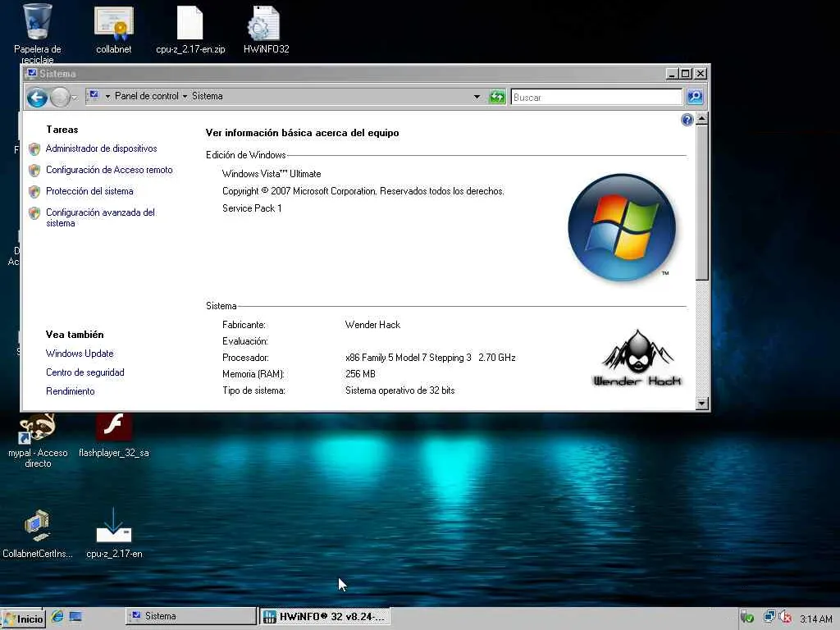Click the Control Panel icon in address bar
840x630 pixels.
click(94, 95)
